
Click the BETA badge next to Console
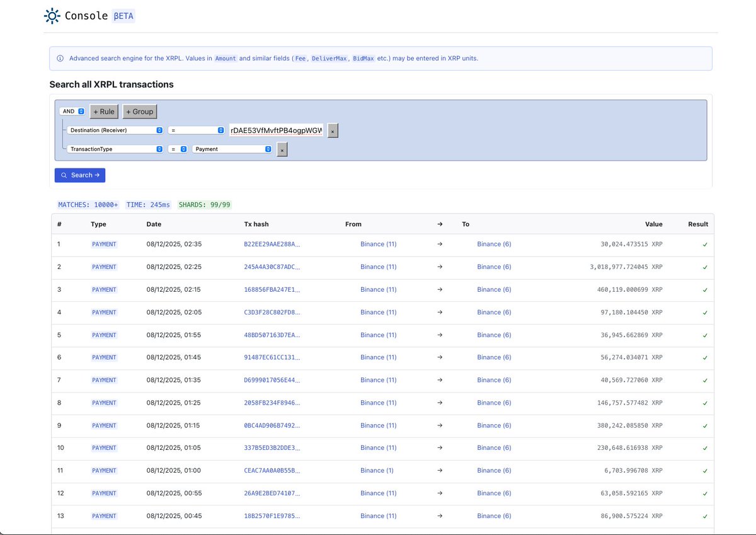tap(124, 16)
